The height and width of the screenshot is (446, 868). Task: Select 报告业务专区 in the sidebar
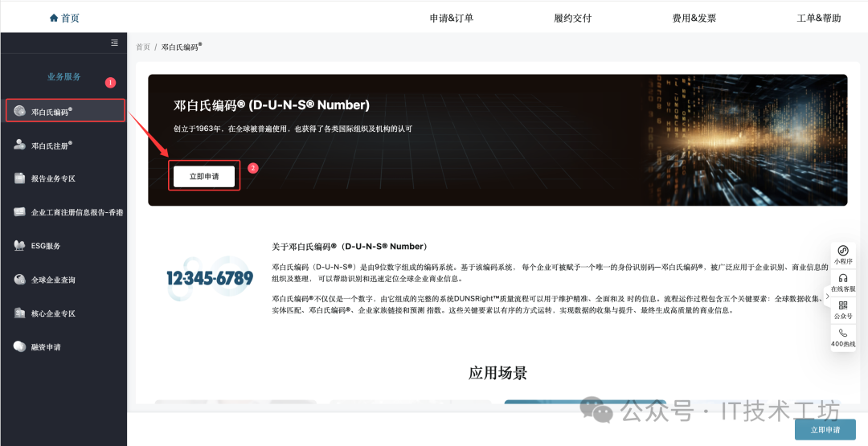pos(63,178)
